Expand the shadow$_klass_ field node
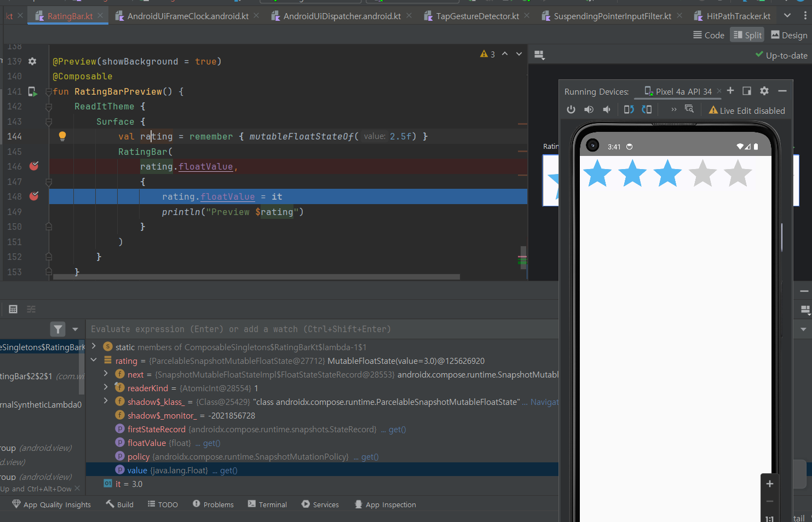The width and height of the screenshot is (812, 522). pyautogui.click(x=106, y=401)
